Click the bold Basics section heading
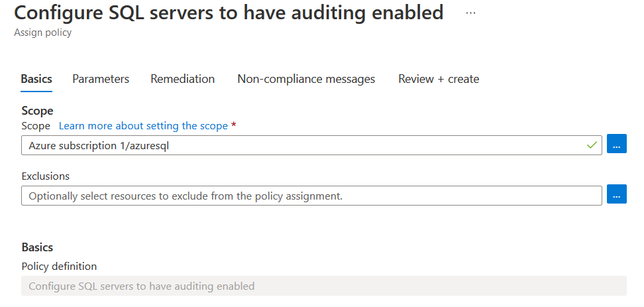 pos(37,247)
